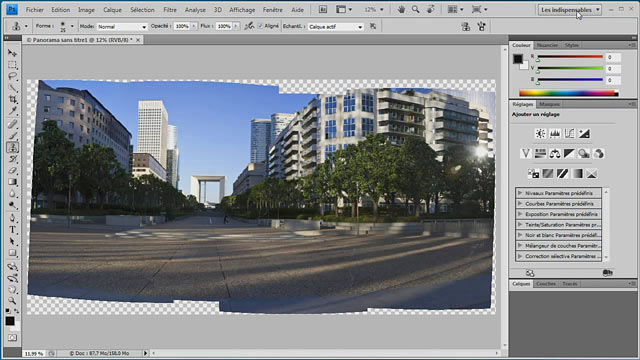Open the Mode Normal dropdown
This screenshot has width=640, height=360.
click(x=122, y=27)
